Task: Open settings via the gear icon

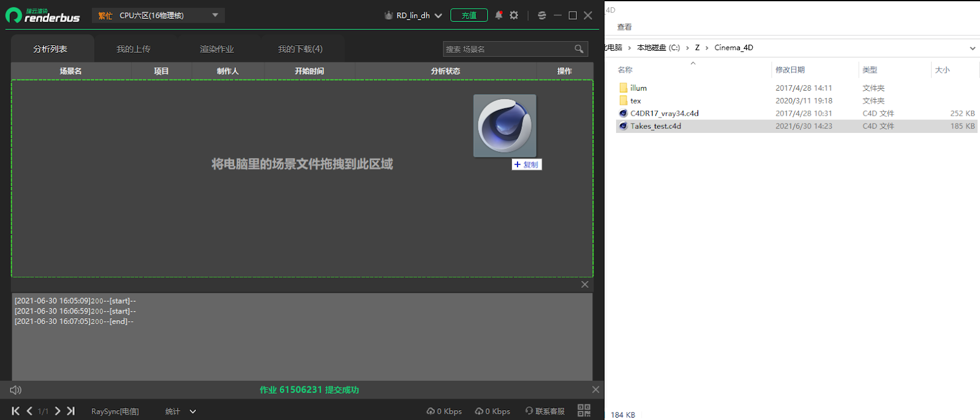Action: (x=514, y=15)
